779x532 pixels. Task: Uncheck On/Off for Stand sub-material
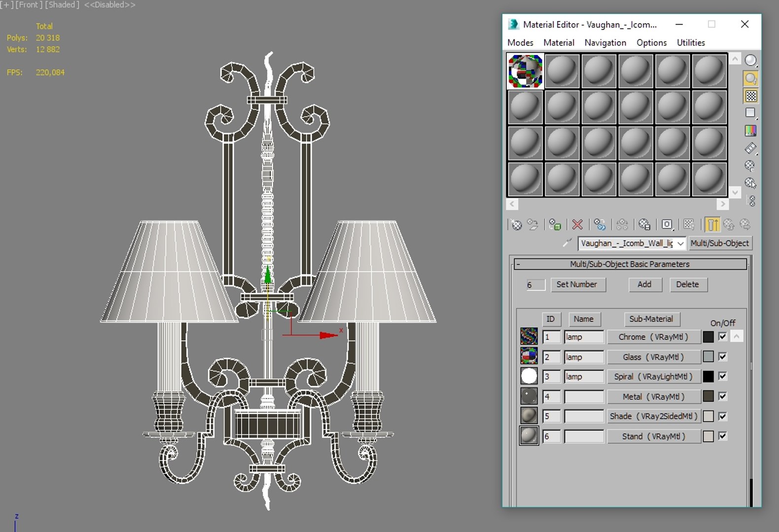[x=722, y=436]
